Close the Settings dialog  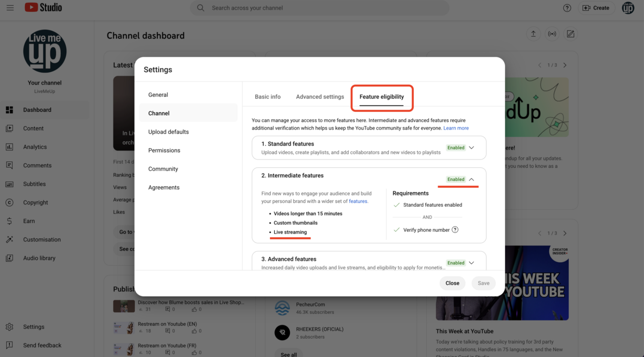pyautogui.click(x=452, y=283)
